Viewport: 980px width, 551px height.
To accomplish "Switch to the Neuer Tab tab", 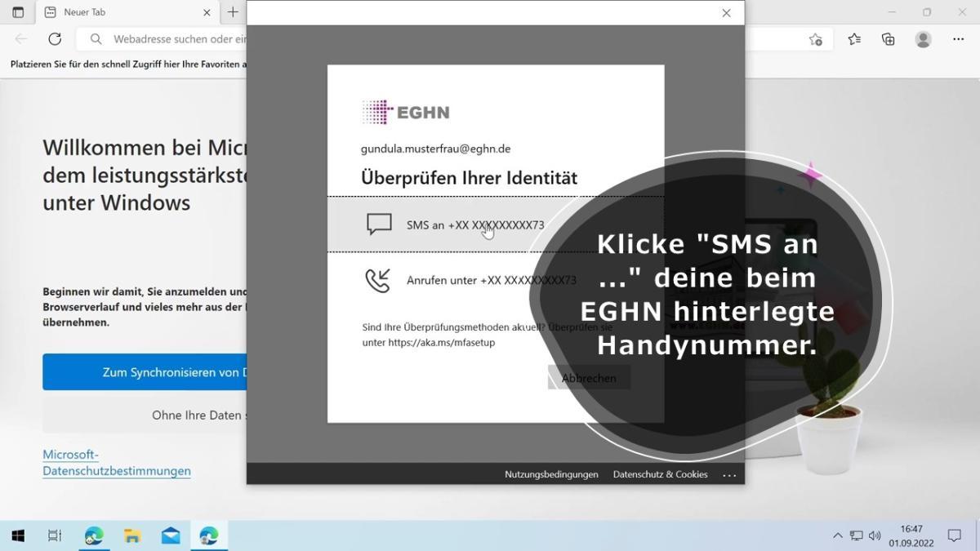I will [122, 12].
